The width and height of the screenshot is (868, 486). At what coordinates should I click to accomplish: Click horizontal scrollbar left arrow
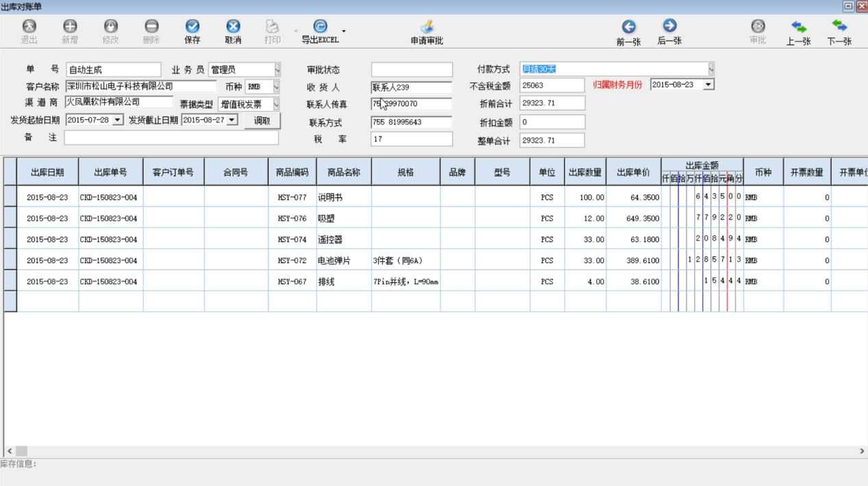[x=10, y=451]
